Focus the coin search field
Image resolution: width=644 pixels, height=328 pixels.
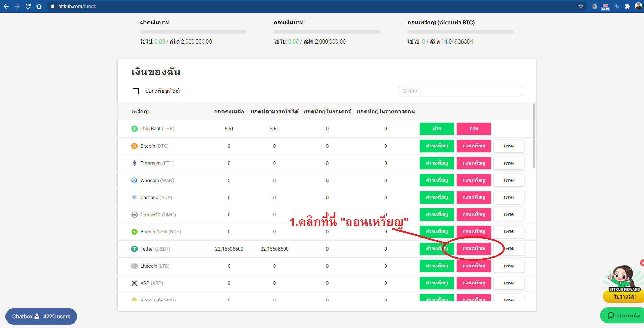pyautogui.click(x=460, y=91)
